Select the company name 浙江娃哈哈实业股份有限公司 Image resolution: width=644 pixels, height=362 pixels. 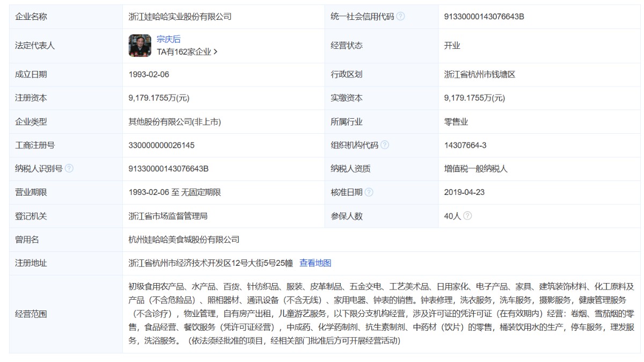[180, 17]
